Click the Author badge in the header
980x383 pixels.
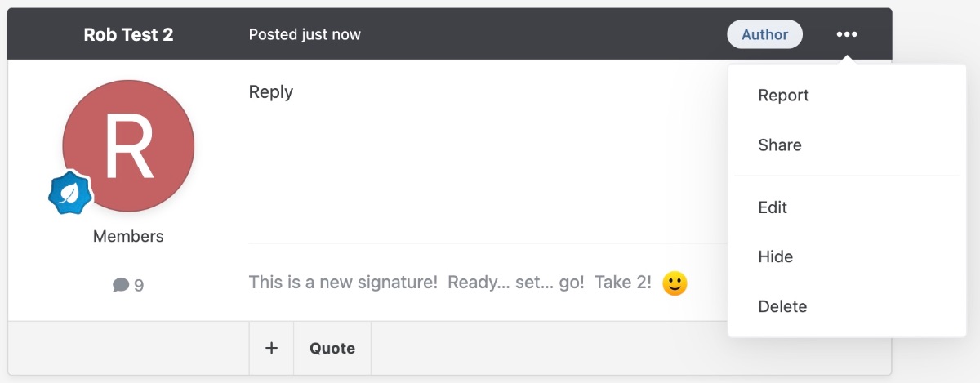pos(765,34)
